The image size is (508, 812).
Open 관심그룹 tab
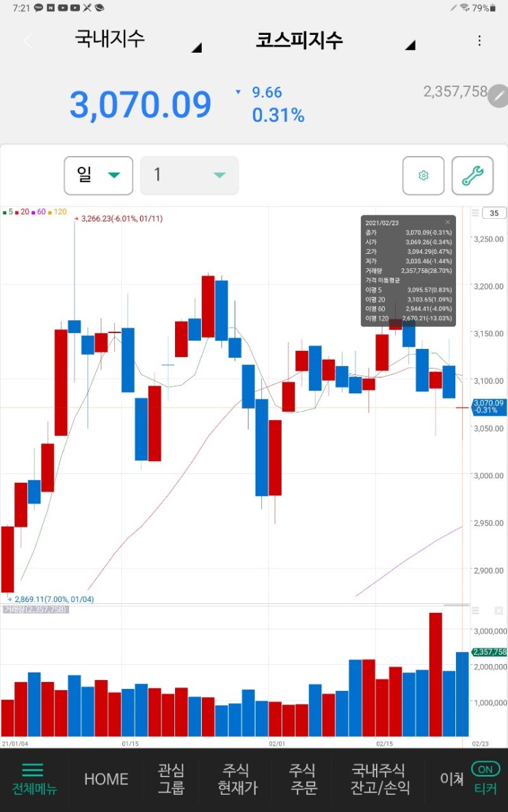point(171,779)
